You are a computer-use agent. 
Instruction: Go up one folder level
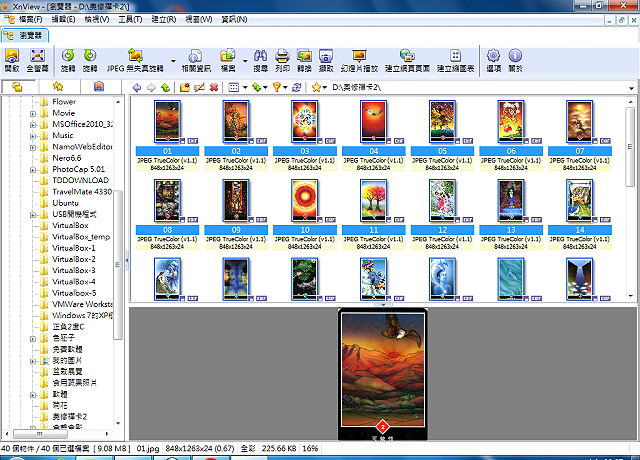coord(165,87)
